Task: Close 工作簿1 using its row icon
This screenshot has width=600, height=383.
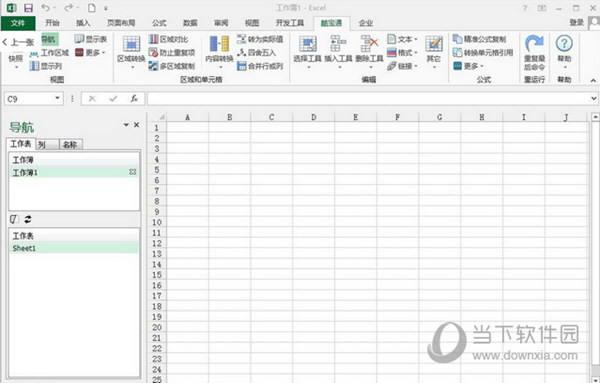Action: tap(132, 172)
